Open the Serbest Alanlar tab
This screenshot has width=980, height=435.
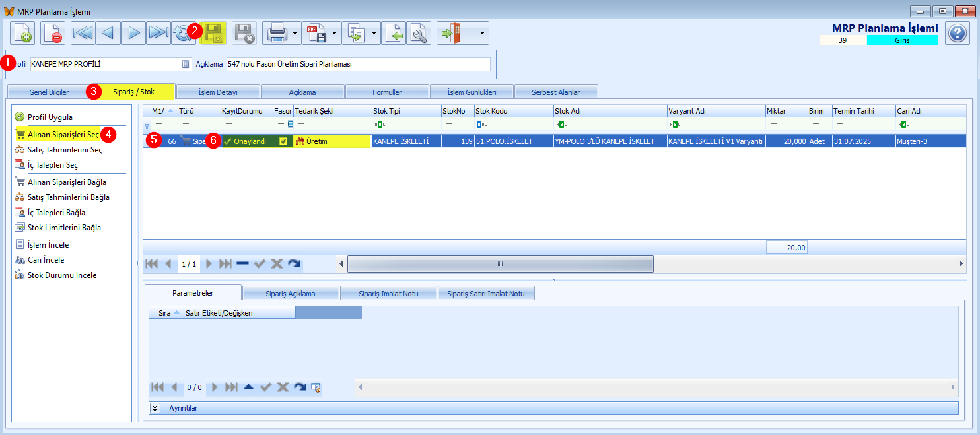(x=556, y=92)
